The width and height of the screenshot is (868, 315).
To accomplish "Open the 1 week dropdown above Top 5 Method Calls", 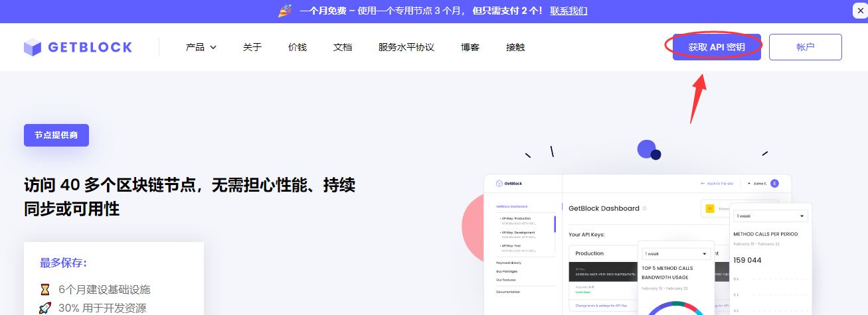I will tap(676, 253).
